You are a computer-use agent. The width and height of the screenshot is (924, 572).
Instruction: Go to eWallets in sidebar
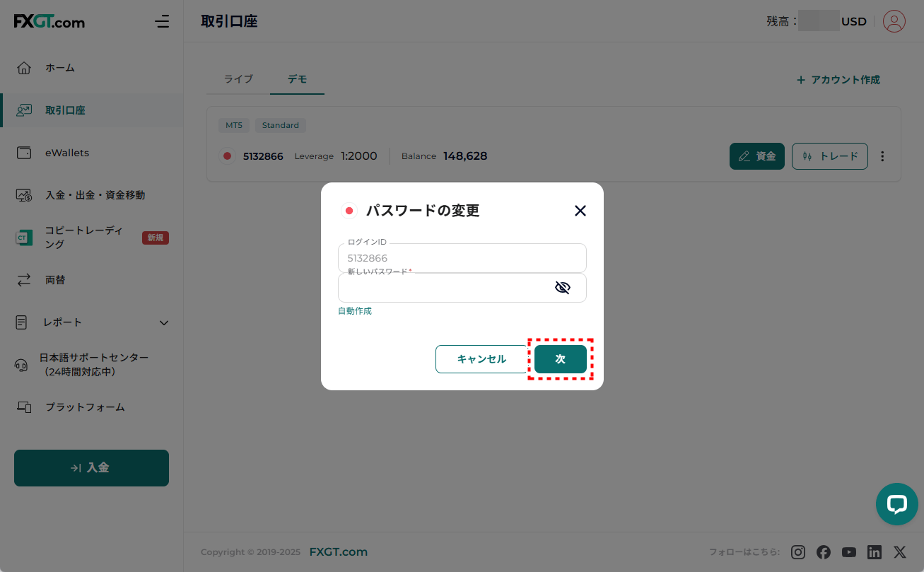67,153
